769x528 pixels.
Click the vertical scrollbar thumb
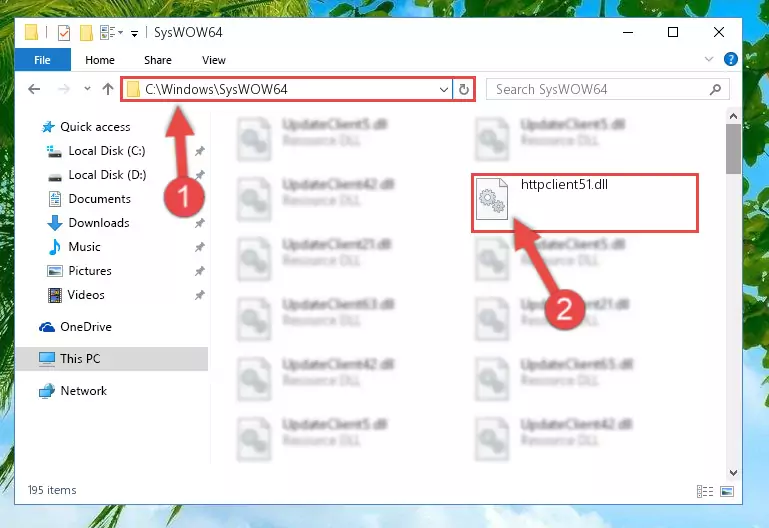733,149
